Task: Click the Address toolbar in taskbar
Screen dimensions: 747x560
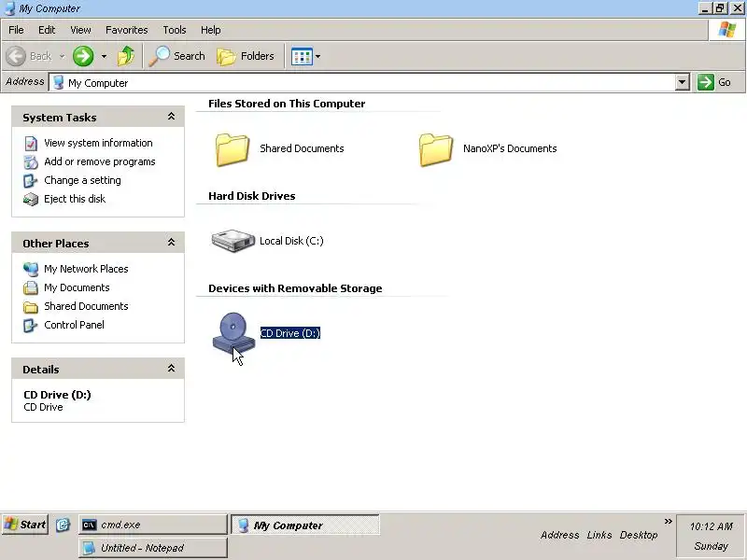Action: (x=559, y=535)
